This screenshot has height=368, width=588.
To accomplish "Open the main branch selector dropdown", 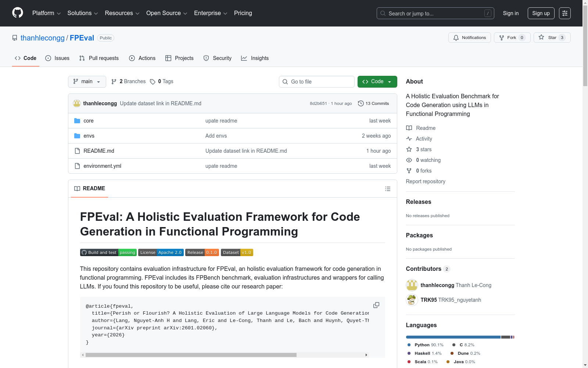I will [x=87, y=82].
